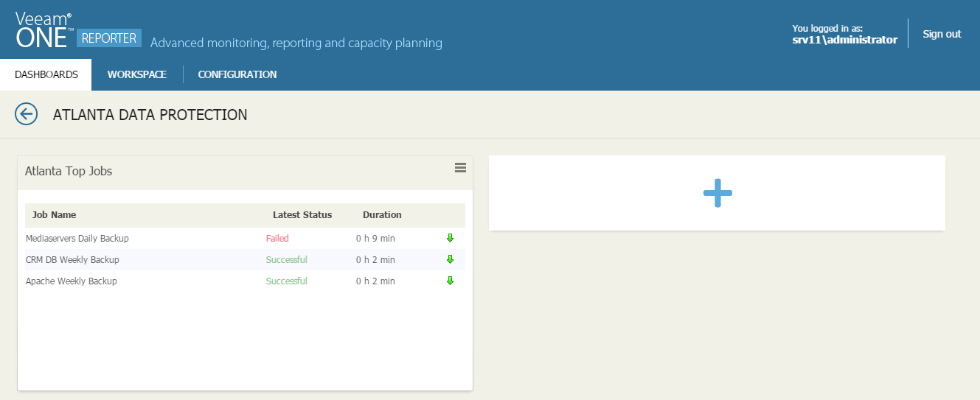The width and height of the screenshot is (980, 400).
Task: Select the CRM DB Weekly Backup job row
Action: pos(245,259)
